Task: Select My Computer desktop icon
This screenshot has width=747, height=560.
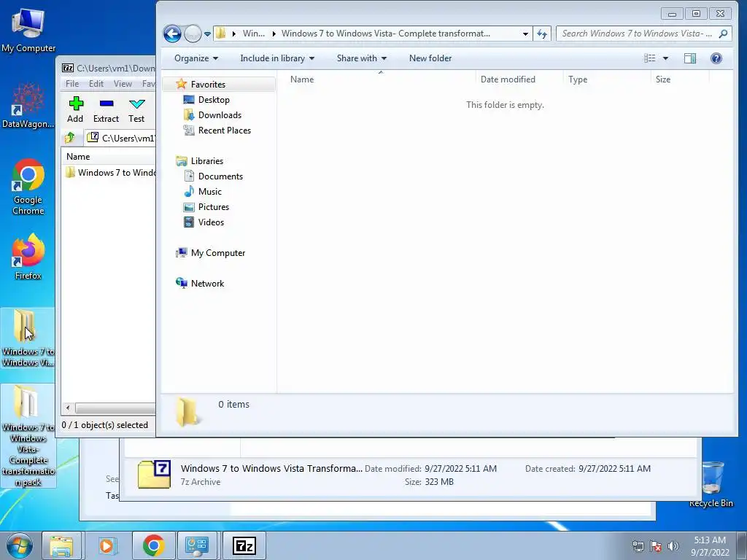Action: [28, 31]
